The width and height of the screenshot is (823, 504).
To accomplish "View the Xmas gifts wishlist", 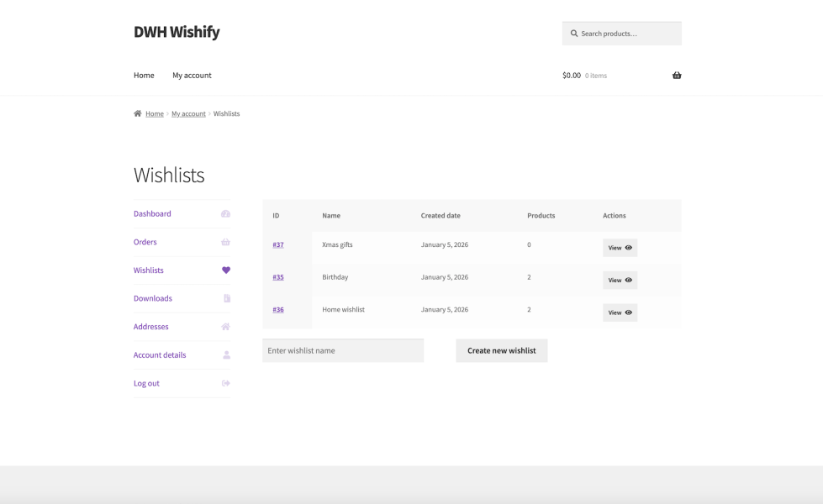I will (620, 248).
